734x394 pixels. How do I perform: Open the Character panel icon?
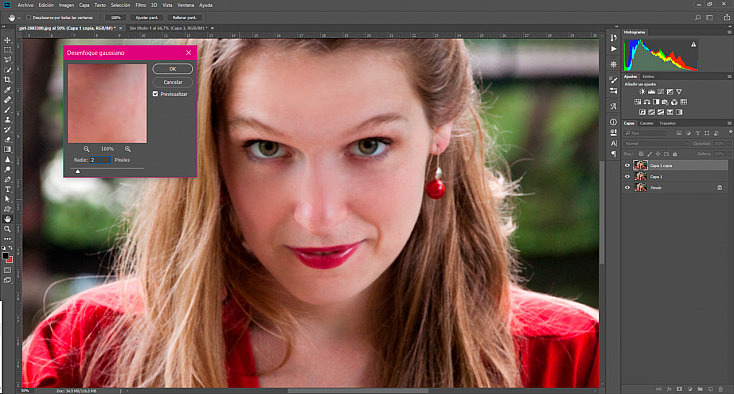point(613,143)
